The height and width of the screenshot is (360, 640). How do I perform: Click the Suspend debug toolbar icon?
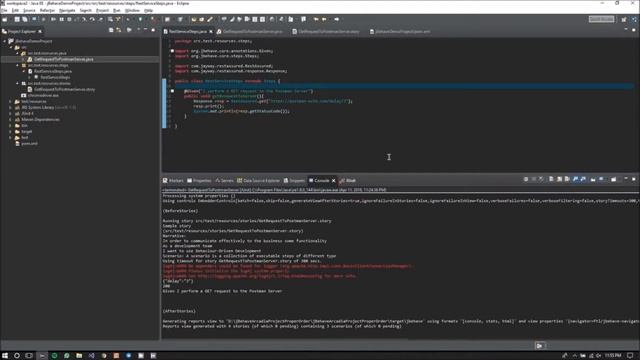click(62, 19)
